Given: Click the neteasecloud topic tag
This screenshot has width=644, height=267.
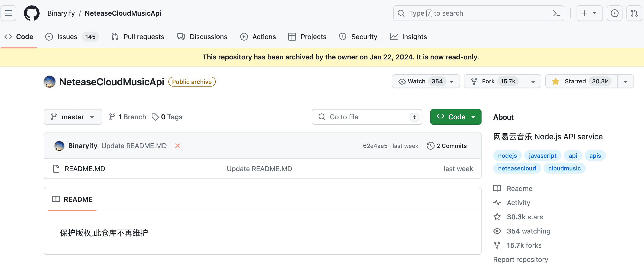Looking at the screenshot, I should pyautogui.click(x=517, y=168).
